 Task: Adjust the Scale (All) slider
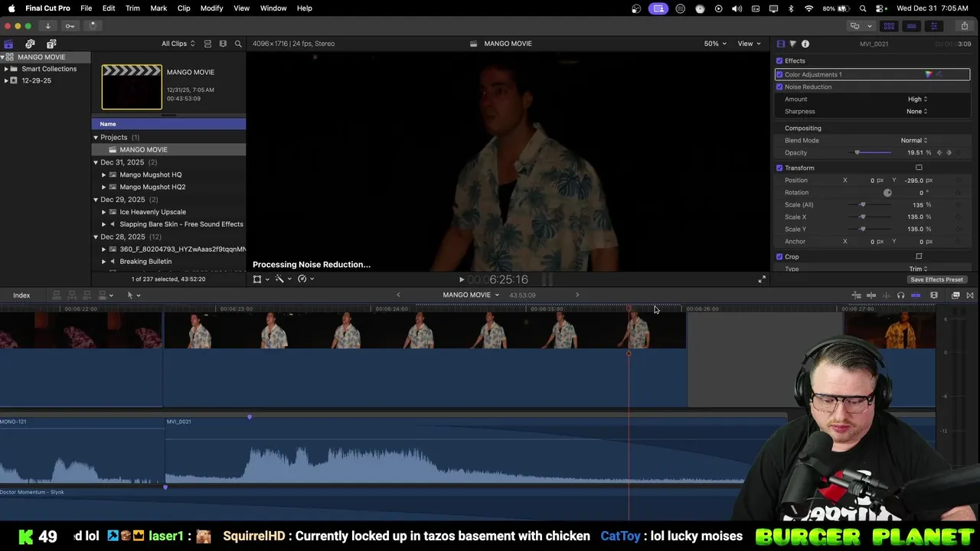tap(869, 204)
